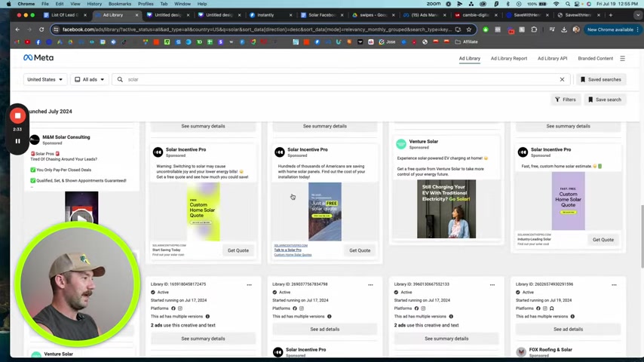
Task: Click Get Quote on Custom Home Solar Quote yellow ad
Action: pos(238,250)
